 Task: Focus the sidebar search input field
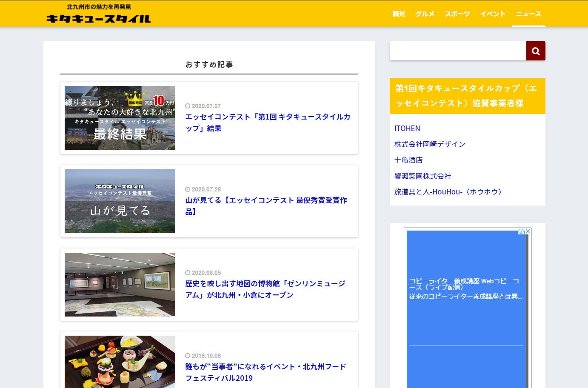458,51
